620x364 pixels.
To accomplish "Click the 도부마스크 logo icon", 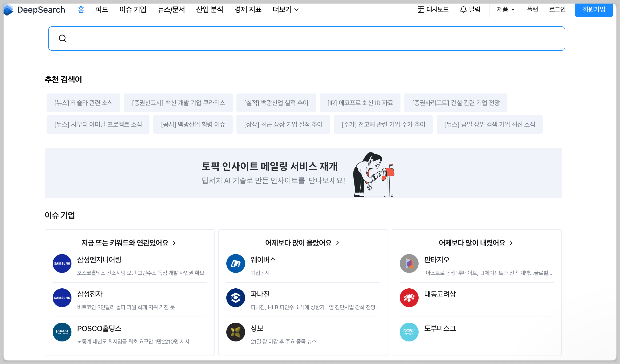I will [409, 332].
